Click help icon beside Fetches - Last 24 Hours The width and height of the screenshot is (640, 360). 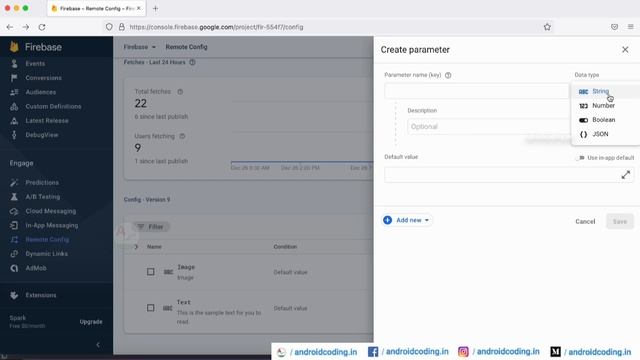(192, 62)
